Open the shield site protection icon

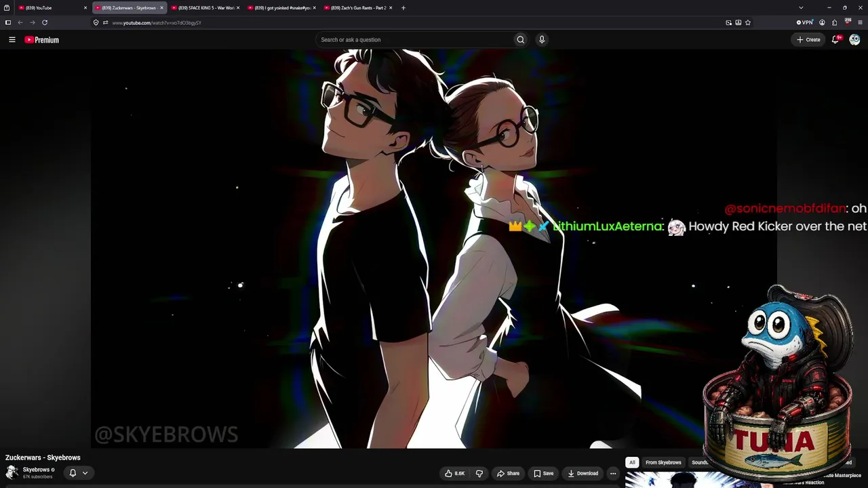click(96, 22)
